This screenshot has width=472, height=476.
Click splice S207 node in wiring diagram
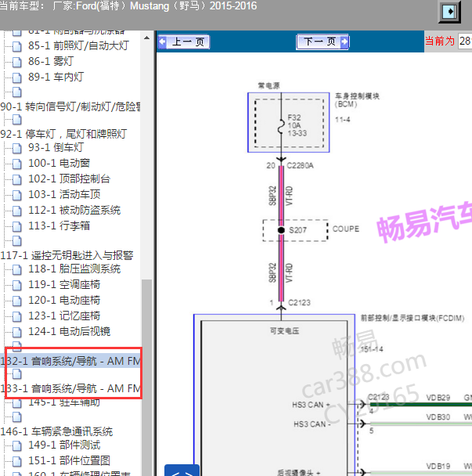pyautogui.click(x=281, y=230)
